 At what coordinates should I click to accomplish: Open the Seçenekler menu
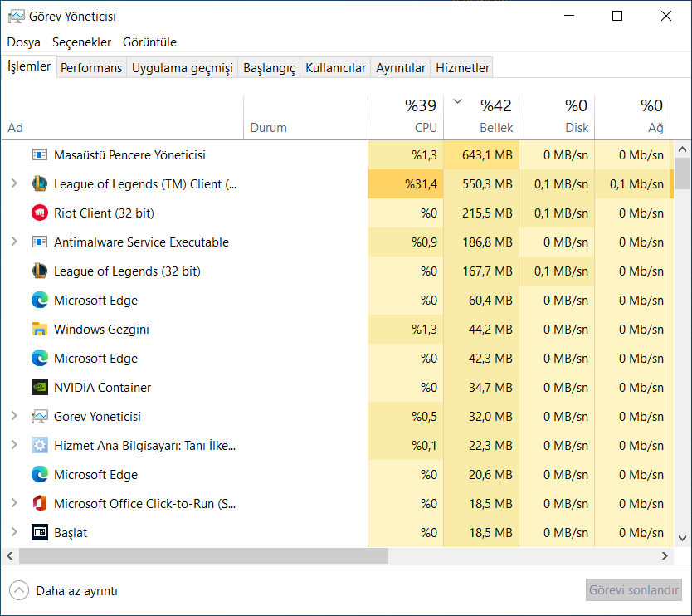81,42
